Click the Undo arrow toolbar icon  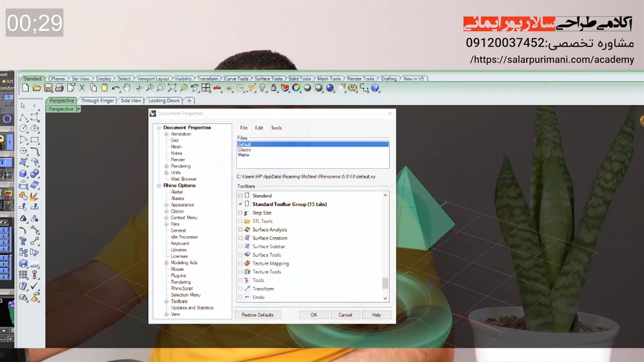(x=116, y=88)
